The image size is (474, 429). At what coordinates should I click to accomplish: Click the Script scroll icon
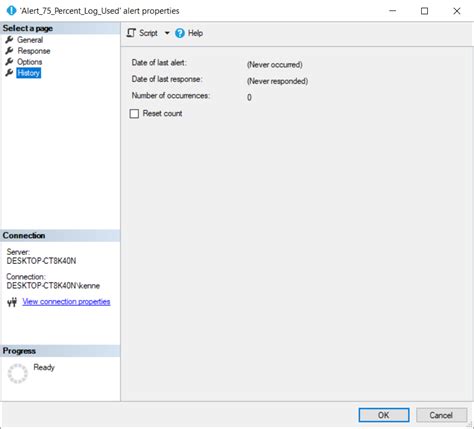click(131, 33)
